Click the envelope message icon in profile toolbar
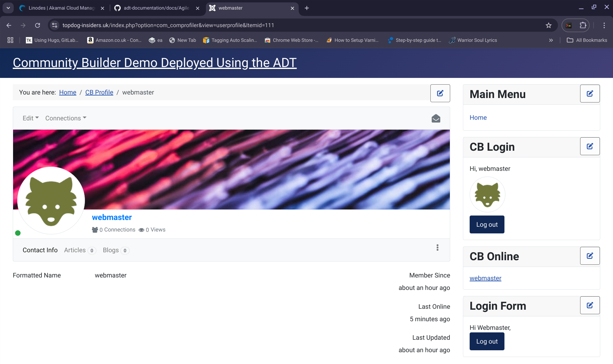 click(x=436, y=118)
